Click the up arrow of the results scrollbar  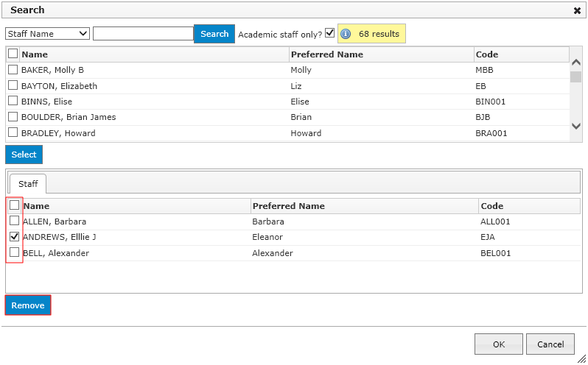576,62
